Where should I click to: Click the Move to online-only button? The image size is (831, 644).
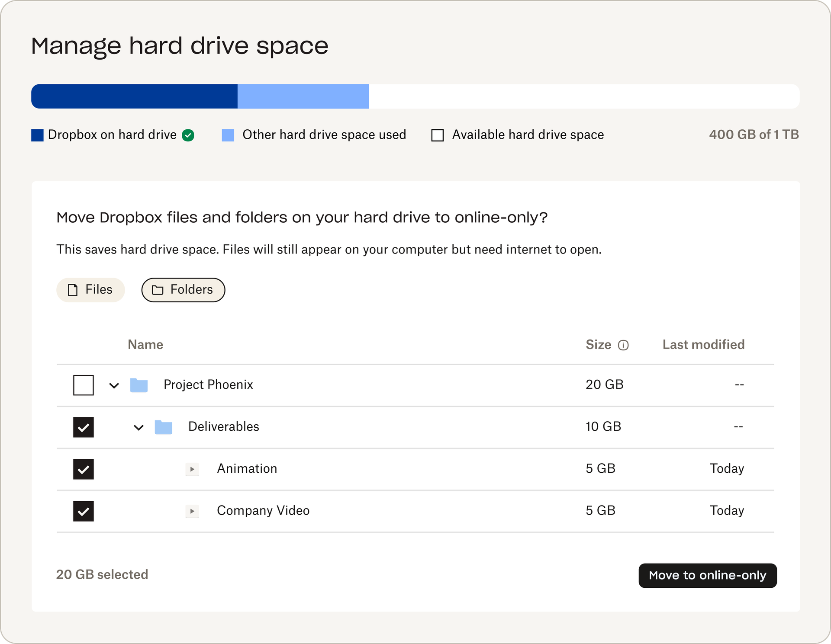707,575
